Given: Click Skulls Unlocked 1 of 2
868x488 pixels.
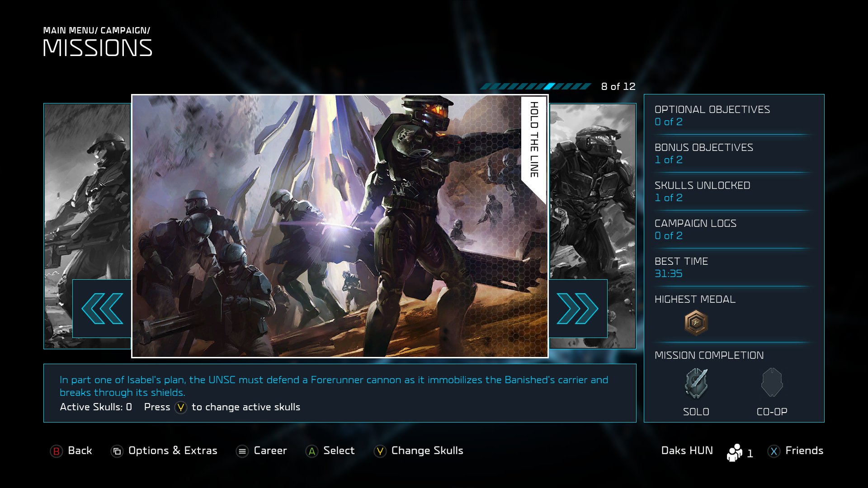Looking at the screenshot, I should [x=703, y=192].
